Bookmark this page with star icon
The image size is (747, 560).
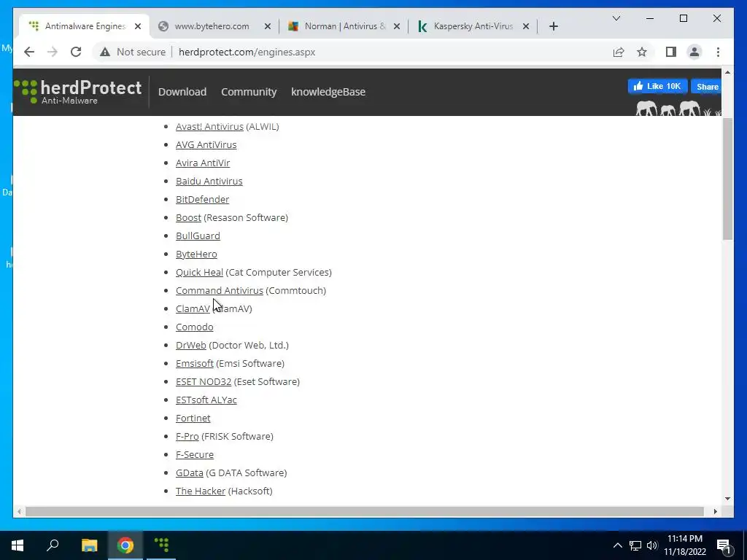pyautogui.click(x=642, y=52)
